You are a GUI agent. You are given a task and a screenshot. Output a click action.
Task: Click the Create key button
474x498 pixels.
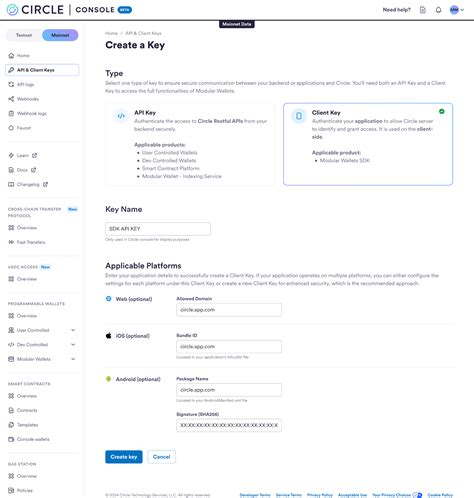pyautogui.click(x=124, y=457)
